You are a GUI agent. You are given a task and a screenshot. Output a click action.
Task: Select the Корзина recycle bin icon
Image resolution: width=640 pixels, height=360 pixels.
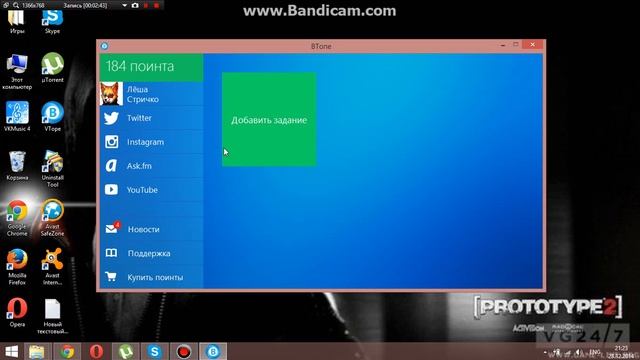coord(17,165)
